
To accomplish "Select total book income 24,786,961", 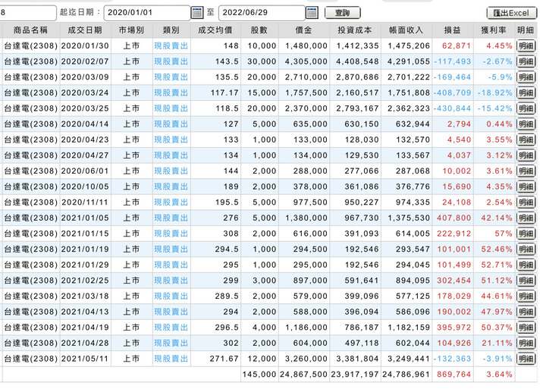I will [406, 375].
